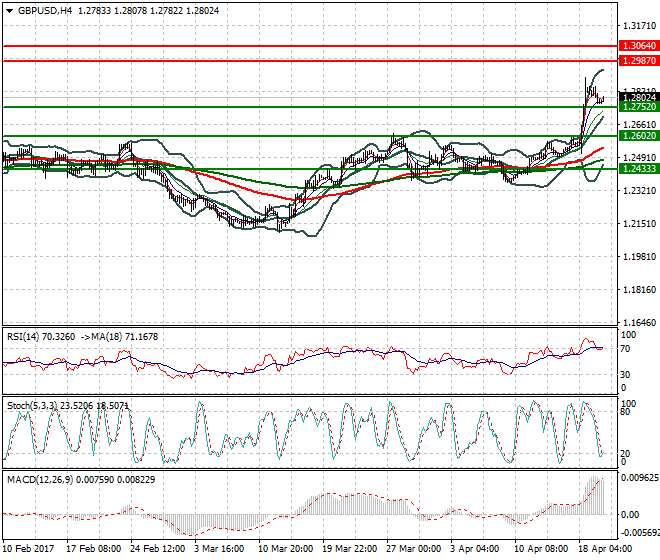Screen dimensions: 660x560
Task: Click the RSI scale value 30
Action: tap(625, 375)
